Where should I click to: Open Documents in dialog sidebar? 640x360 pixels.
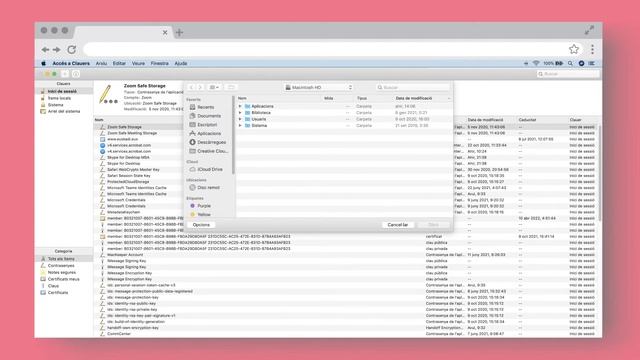point(209,116)
